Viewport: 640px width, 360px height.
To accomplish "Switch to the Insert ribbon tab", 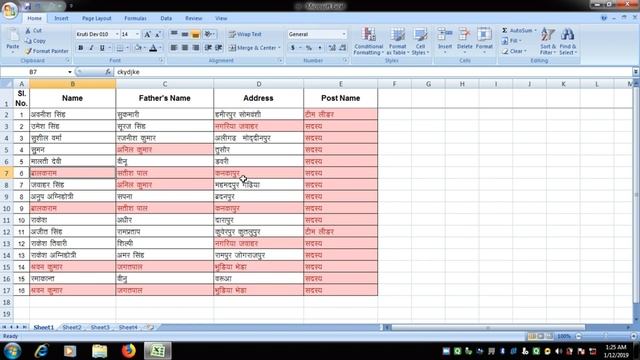I will pyautogui.click(x=61, y=18).
